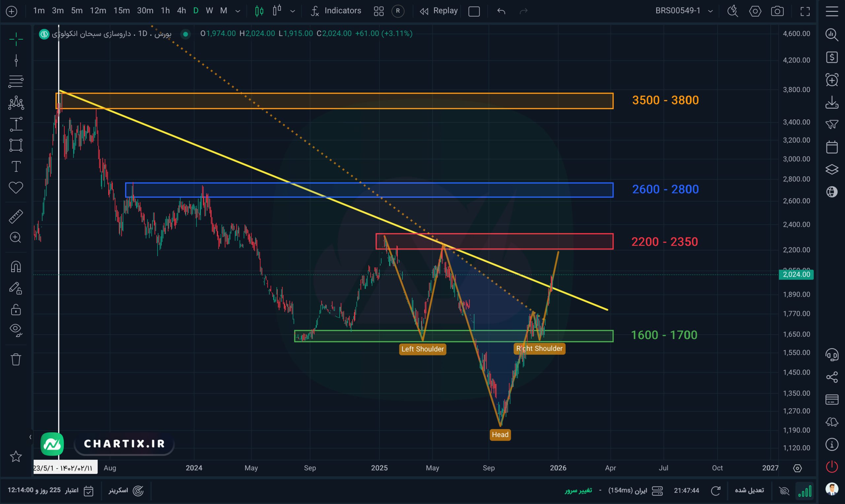Viewport: 845px width, 504px height.
Task: Click the magnet snap mode icon
Action: pos(16,267)
